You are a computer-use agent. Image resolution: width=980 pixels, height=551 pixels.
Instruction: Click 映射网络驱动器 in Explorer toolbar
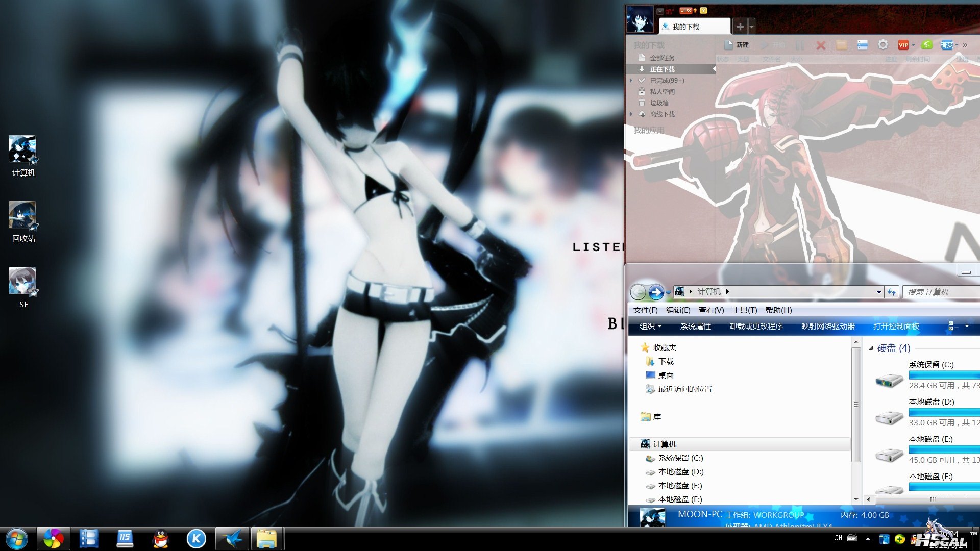(x=828, y=326)
